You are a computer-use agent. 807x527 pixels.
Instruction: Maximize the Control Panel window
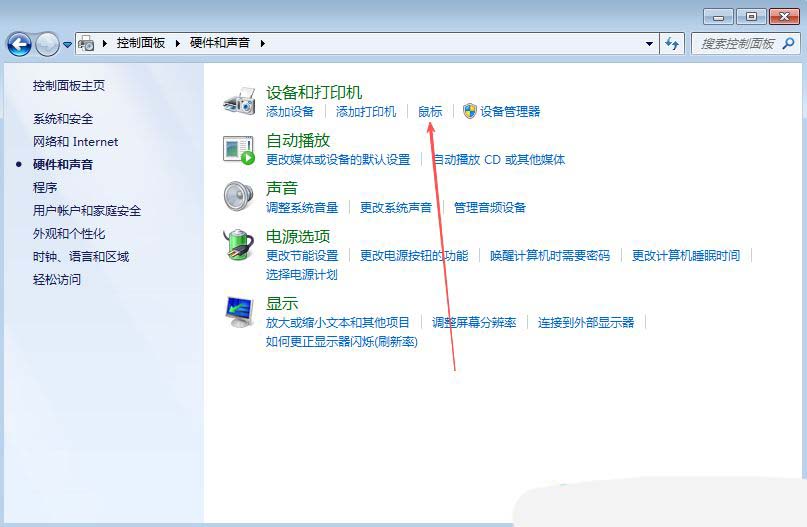[751, 17]
